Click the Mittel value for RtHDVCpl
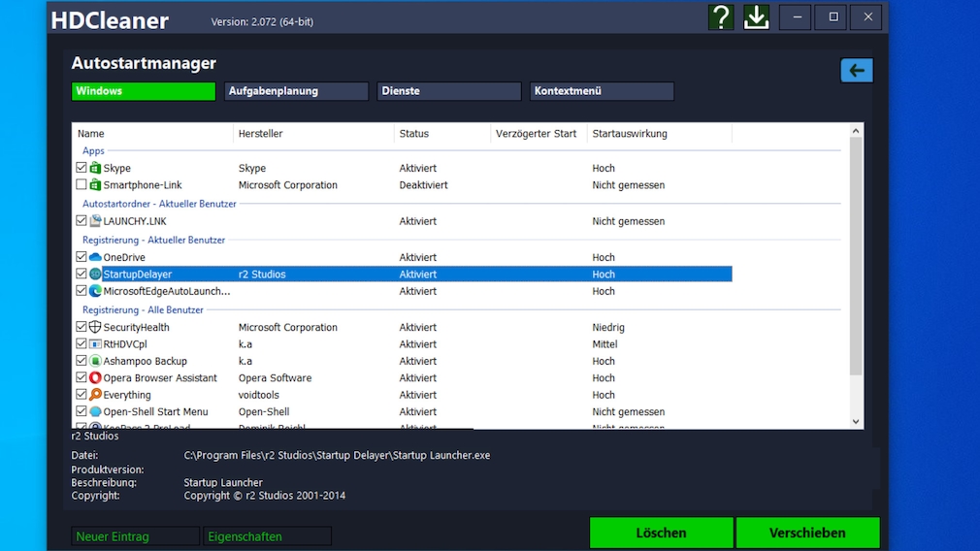Image resolution: width=980 pixels, height=551 pixels. click(x=604, y=344)
